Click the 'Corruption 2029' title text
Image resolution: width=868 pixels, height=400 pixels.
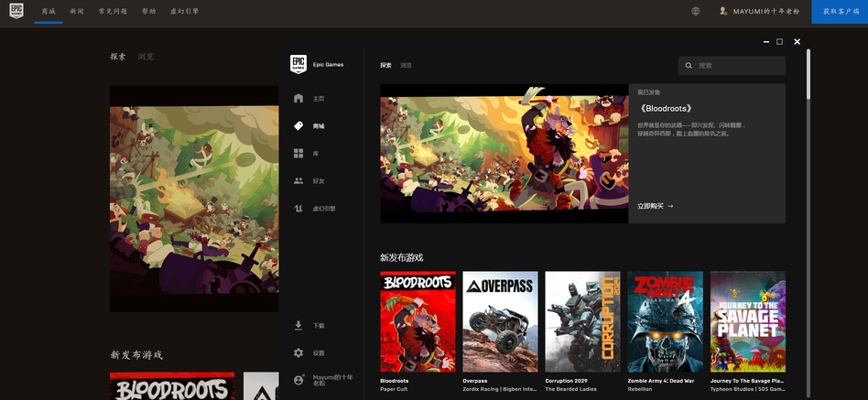[x=566, y=381]
